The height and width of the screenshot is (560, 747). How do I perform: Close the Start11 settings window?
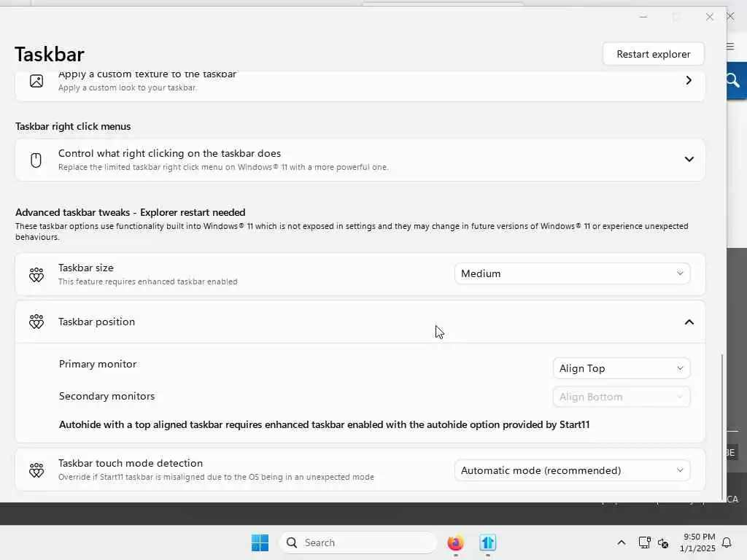point(709,17)
